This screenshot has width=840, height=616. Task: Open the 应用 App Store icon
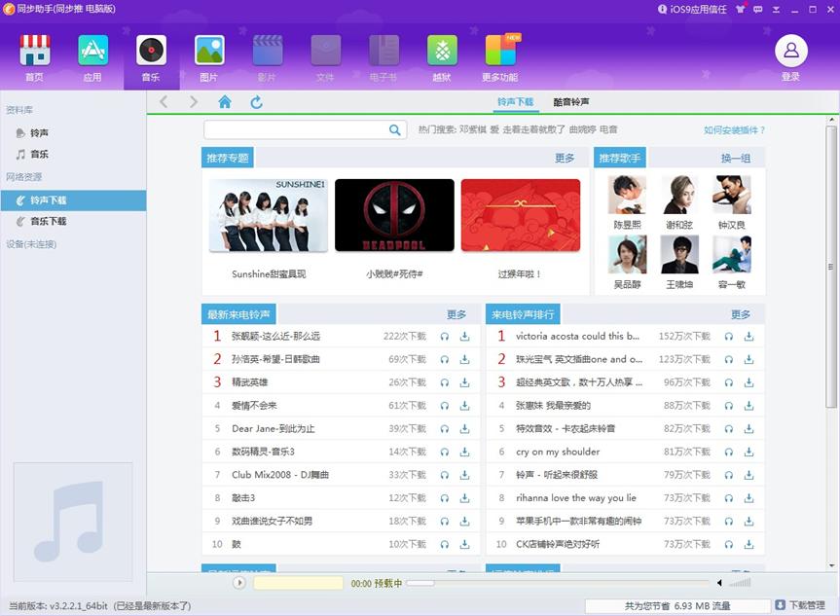92,51
